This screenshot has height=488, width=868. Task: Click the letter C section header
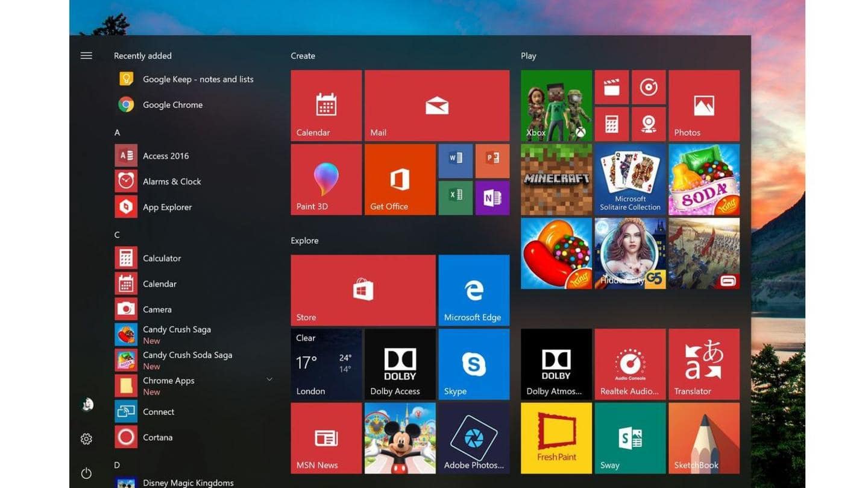(117, 235)
